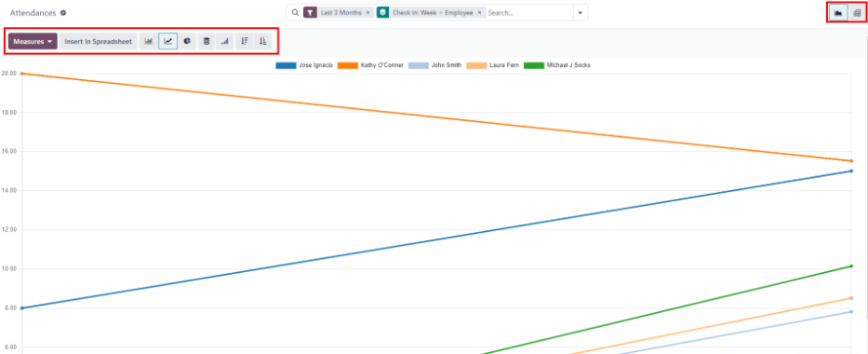Click into the Search field
Viewport: 868px width, 354px height.
pyautogui.click(x=528, y=13)
